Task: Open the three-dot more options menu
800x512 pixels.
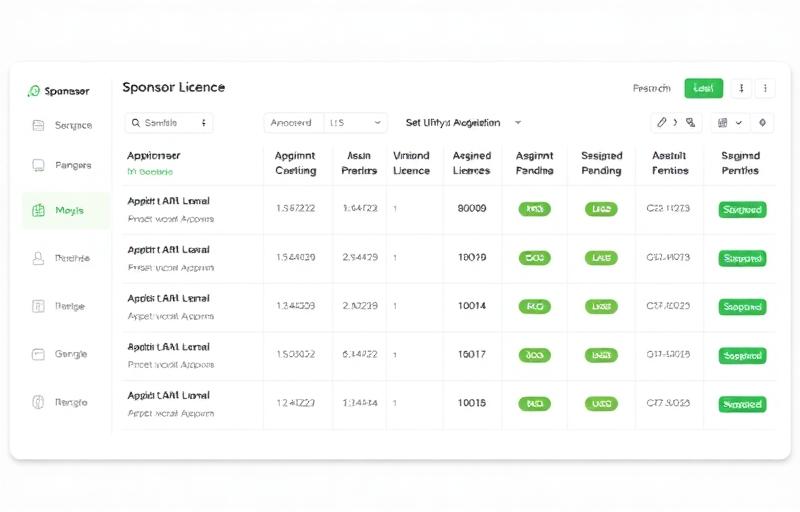Action: 765,88
